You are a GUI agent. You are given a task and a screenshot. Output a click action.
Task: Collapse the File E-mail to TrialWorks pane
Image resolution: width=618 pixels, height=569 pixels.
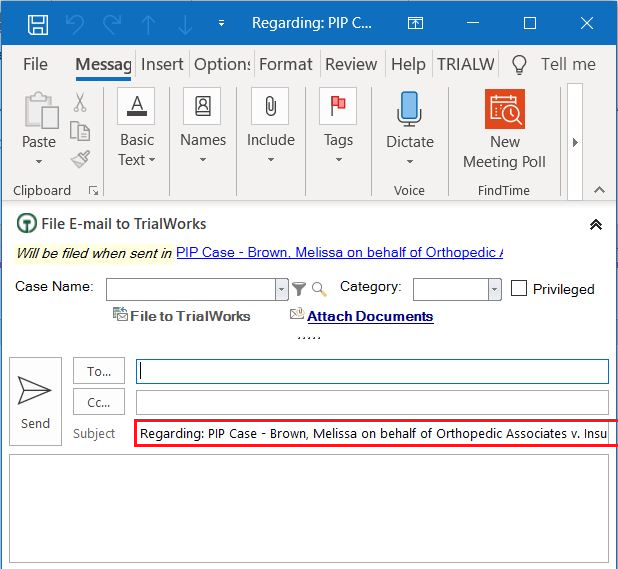(596, 224)
